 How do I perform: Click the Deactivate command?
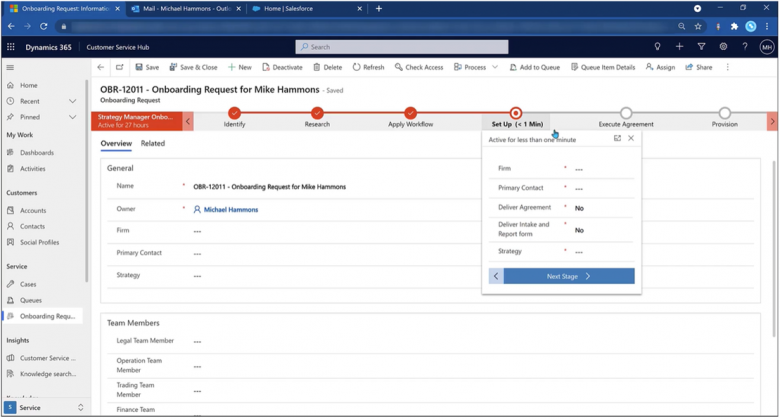(x=282, y=67)
